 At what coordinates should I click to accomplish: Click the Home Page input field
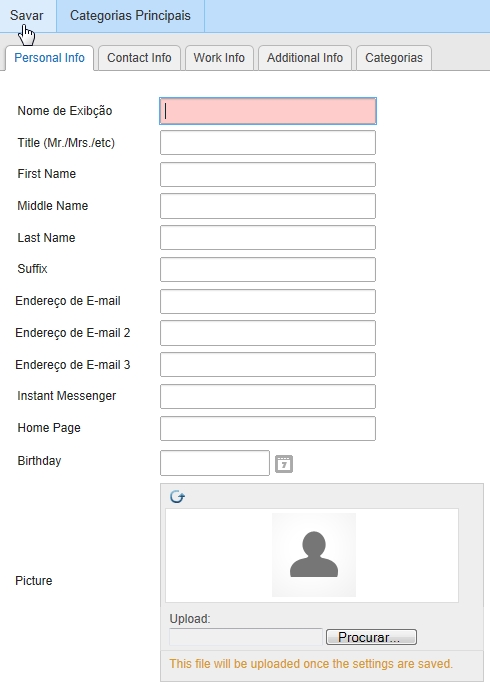[268, 428]
